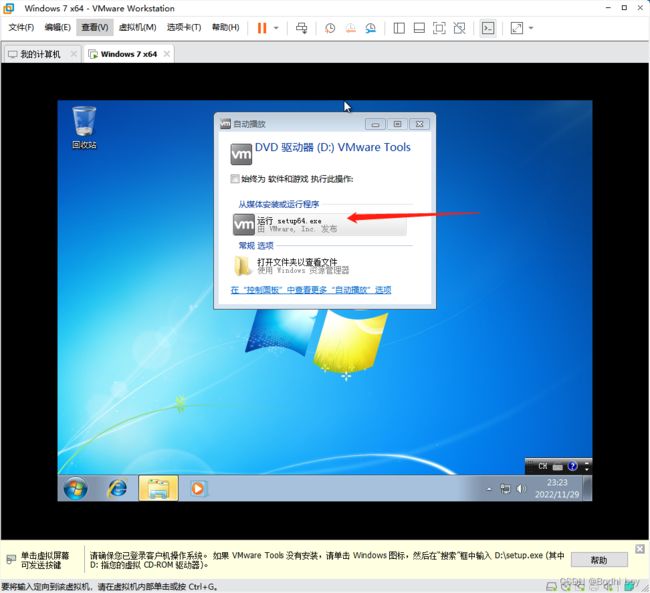Close the 自动播放 dialog
Viewport: 650px width, 593px height.
click(420, 124)
